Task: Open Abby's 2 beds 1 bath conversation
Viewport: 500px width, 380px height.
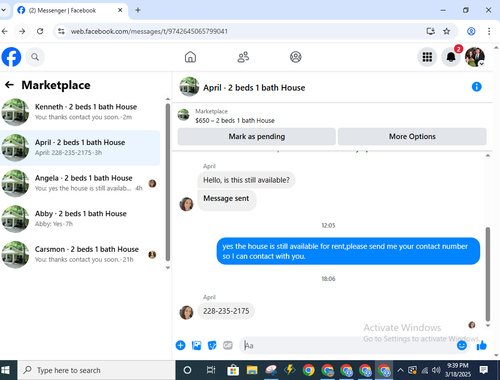Action: pyautogui.click(x=80, y=219)
